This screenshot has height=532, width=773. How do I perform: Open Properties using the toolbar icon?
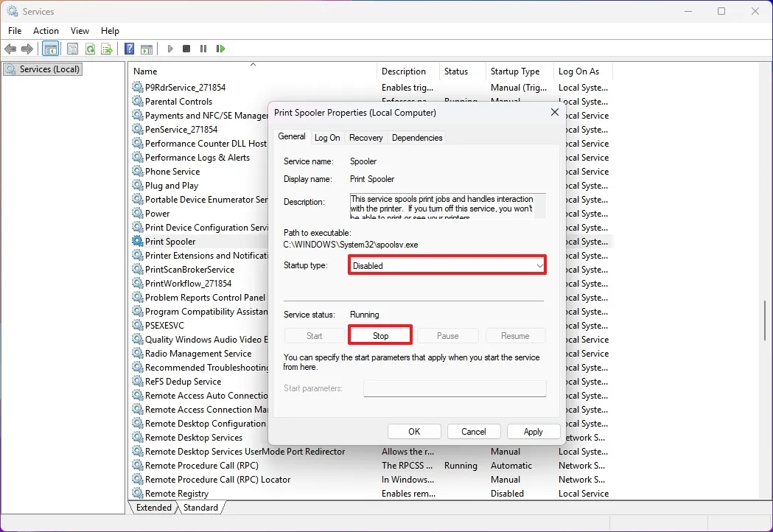tap(72, 49)
